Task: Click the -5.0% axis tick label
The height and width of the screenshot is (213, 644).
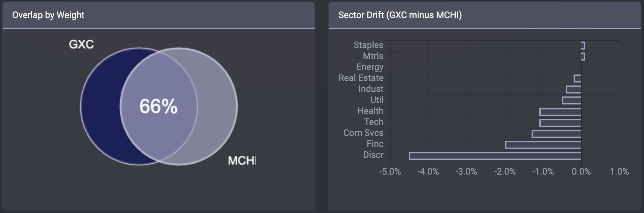Action: tap(390, 171)
